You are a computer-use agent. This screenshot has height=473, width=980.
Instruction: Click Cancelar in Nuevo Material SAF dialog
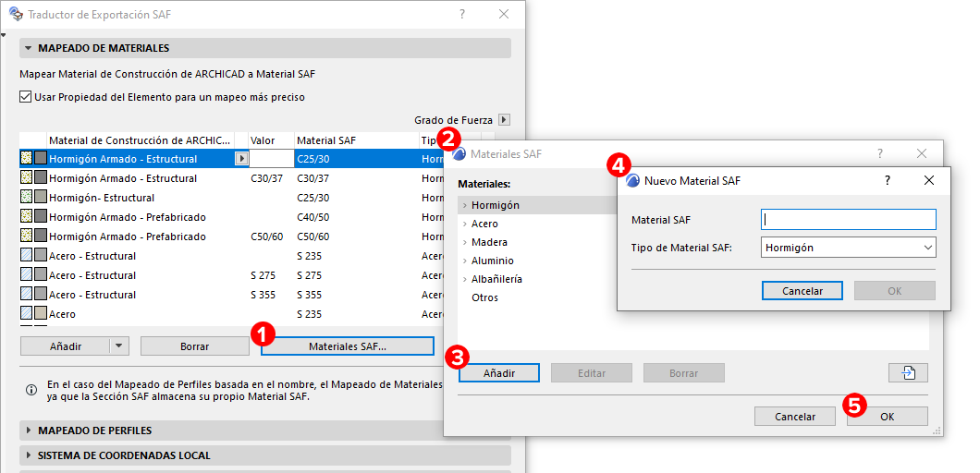tap(802, 291)
